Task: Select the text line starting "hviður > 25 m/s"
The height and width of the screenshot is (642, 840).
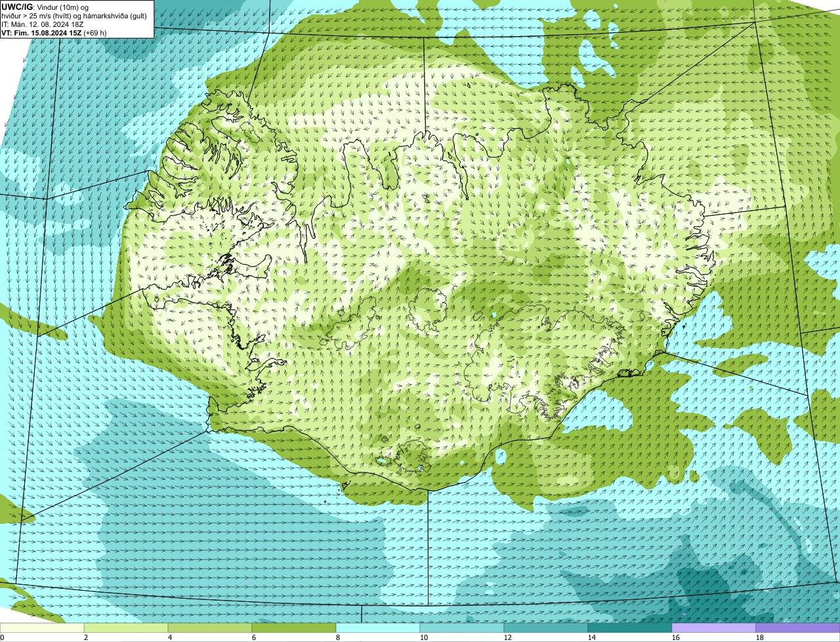Action: click(74, 16)
